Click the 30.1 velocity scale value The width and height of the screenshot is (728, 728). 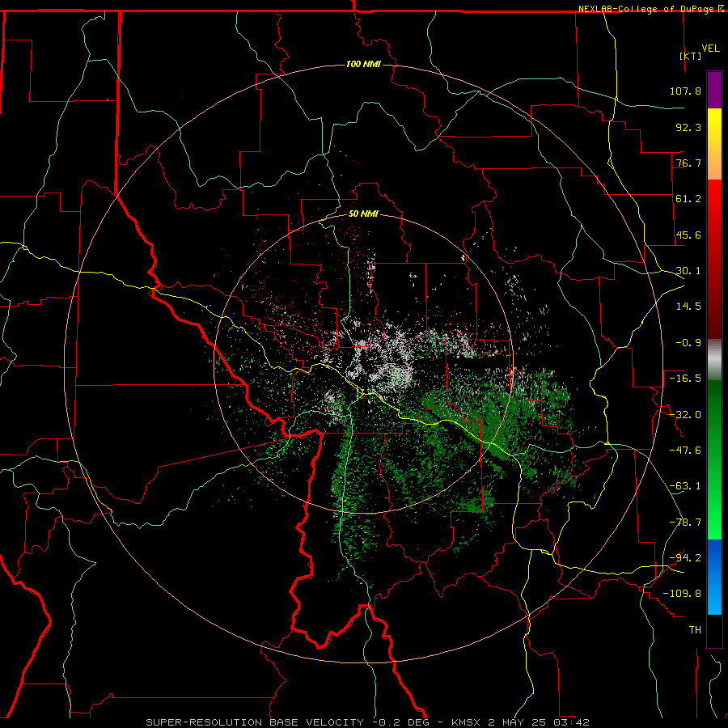688,271
